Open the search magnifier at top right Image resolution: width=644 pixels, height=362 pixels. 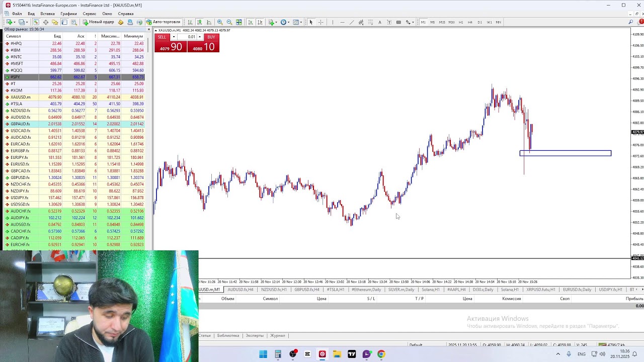click(x=631, y=22)
